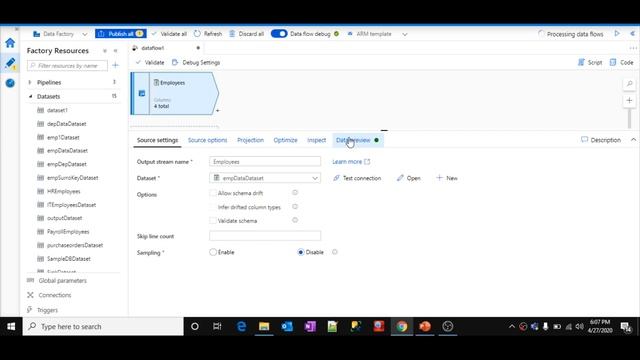Switch to the Optimize tab
640x360 pixels.
tap(285, 140)
